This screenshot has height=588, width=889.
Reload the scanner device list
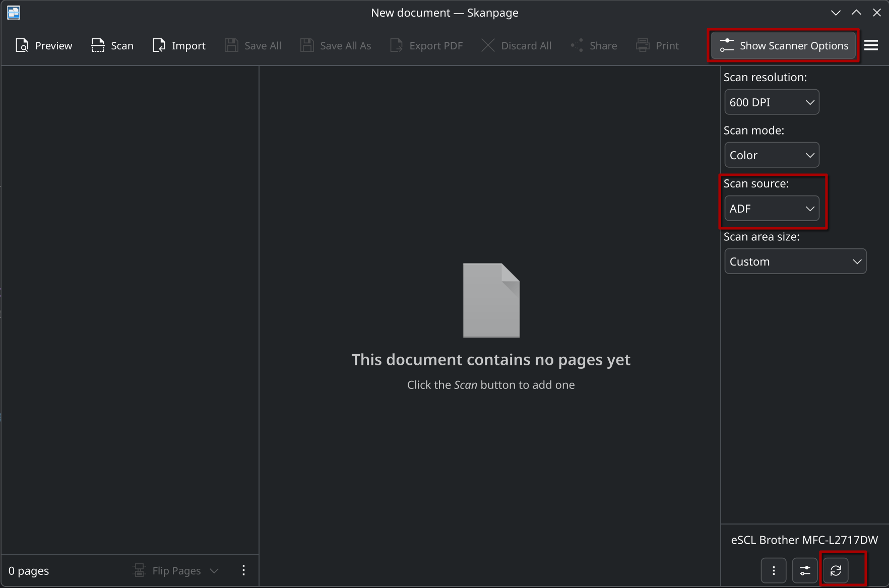point(836,570)
